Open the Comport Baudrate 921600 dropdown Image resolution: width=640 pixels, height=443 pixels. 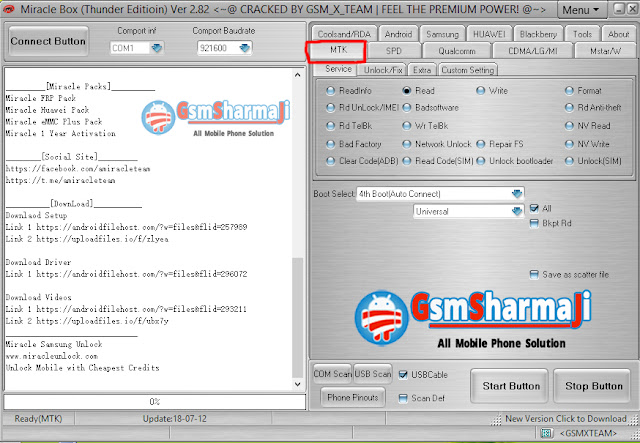click(x=244, y=48)
